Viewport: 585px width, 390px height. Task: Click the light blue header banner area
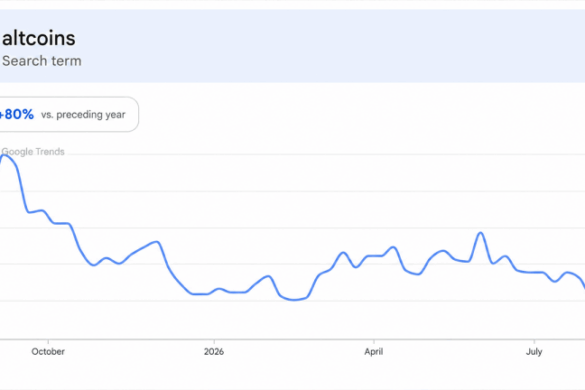(x=292, y=46)
